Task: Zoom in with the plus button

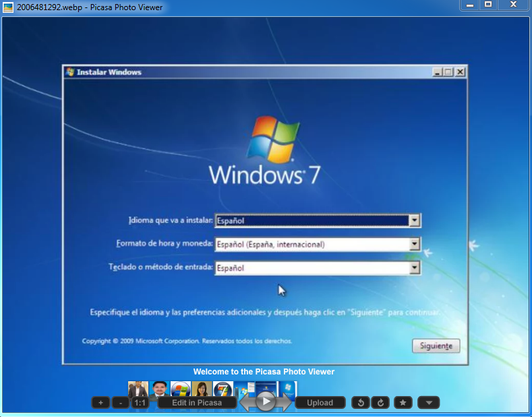Action: pos(100,403)
